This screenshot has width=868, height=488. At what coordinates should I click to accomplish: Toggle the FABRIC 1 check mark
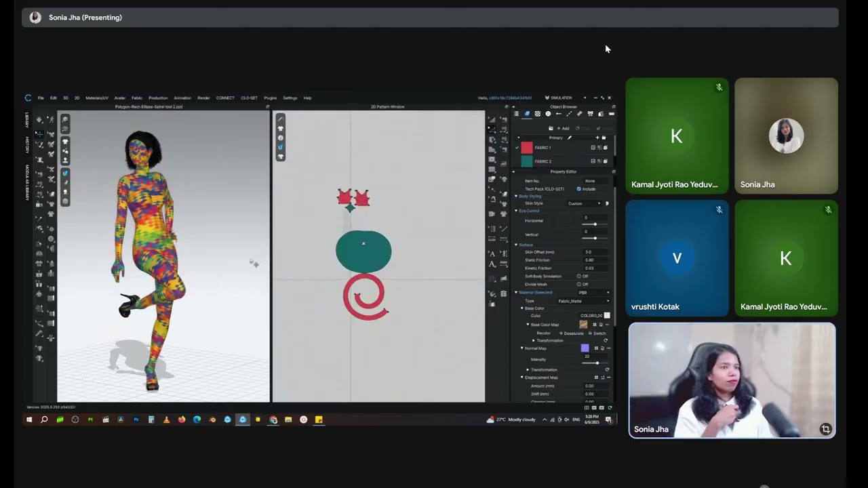coord(517,148)
